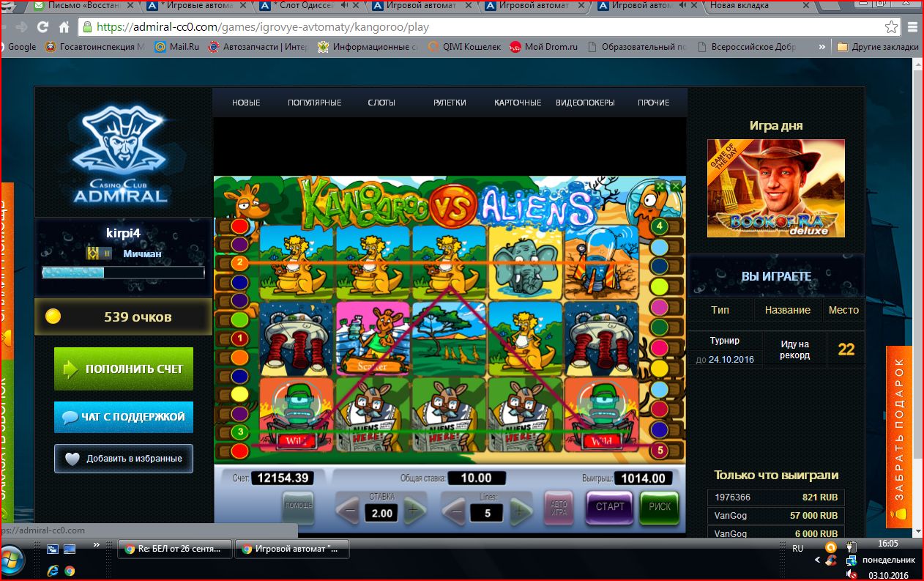Viewport: 924px width, 581px height.
Task: Reload the page with the browser refresh icon
Action: click(42, 27)
